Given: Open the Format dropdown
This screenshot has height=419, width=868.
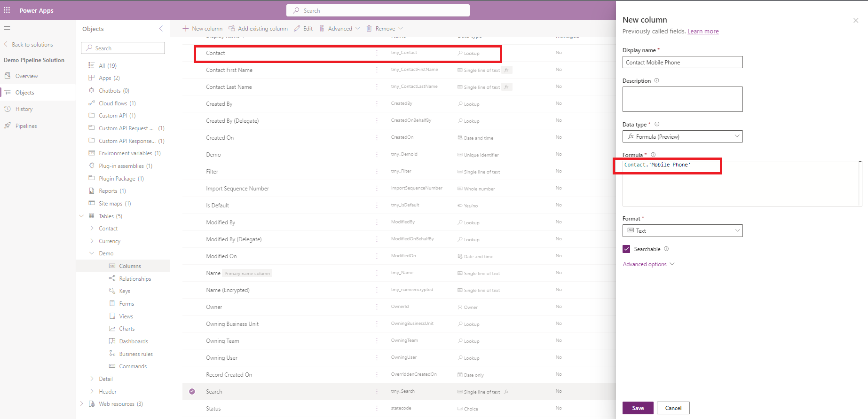Looking at the screenshot, I should (683, 230).
